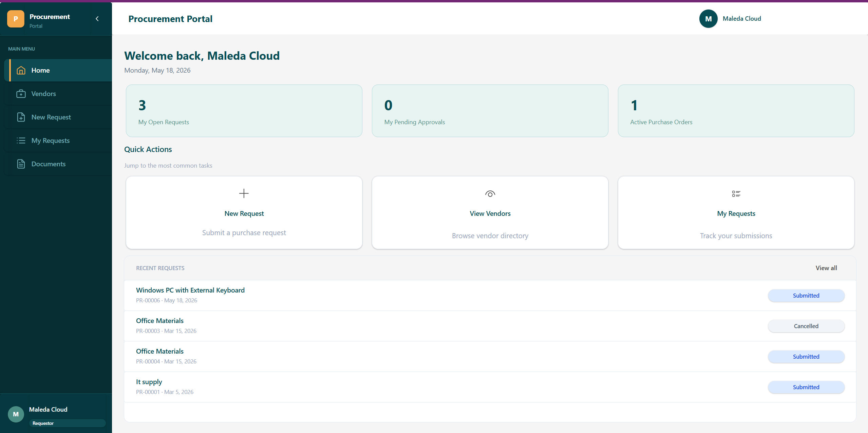Click the Submitted badge for PR-00004

click(806, 357)
